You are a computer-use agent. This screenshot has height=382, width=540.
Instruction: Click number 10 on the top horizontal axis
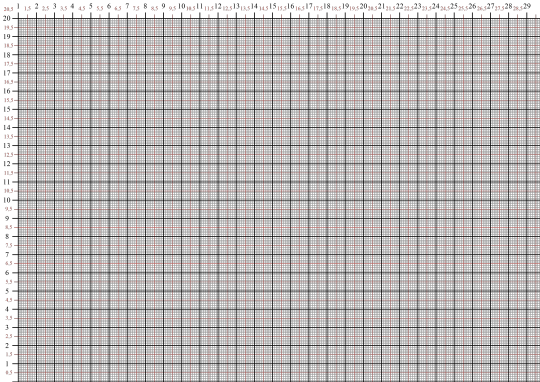(x=181, y=6)
